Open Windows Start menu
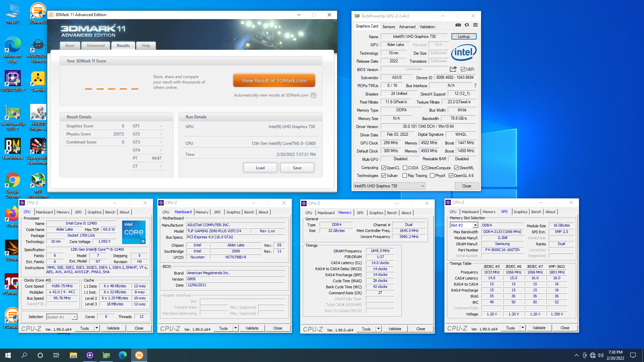Image resolution: width=644 pixels, height=362 pixels. tap(8, 355)
